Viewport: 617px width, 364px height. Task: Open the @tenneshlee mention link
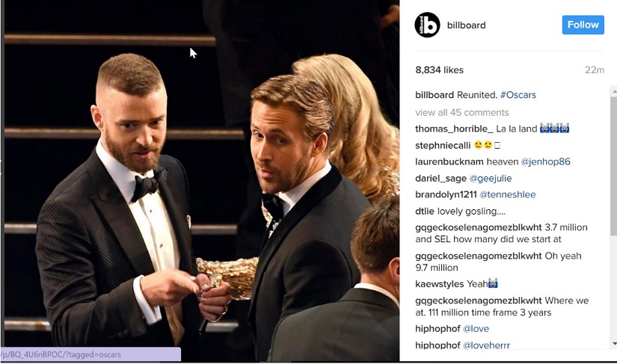click(508, 194)
